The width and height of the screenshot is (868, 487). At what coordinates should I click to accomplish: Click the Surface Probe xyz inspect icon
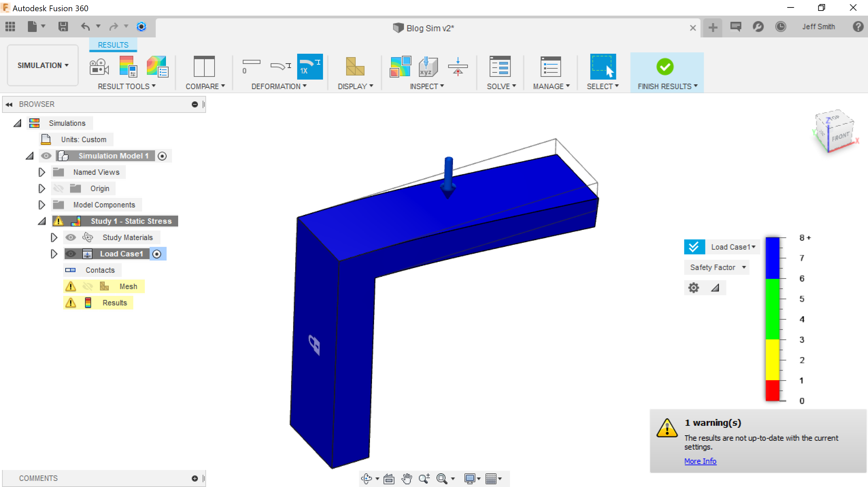(x=428, y=66)
